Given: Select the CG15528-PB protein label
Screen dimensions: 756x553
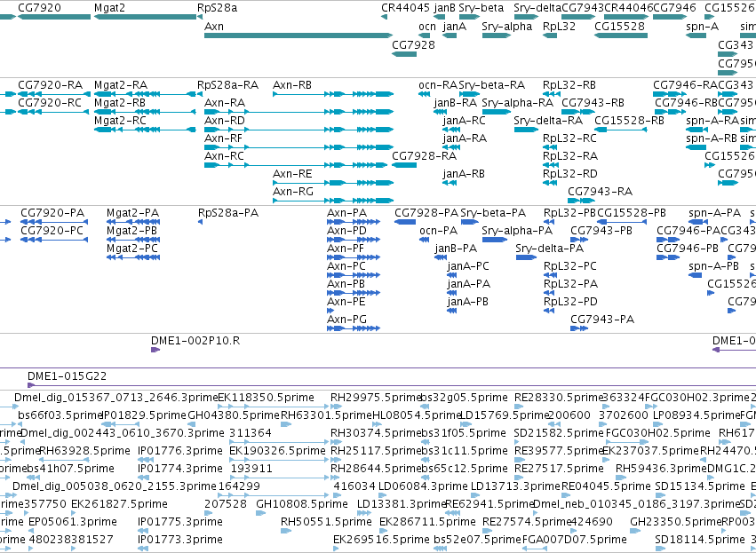Looking at the screenshot, I should [631, 213].
